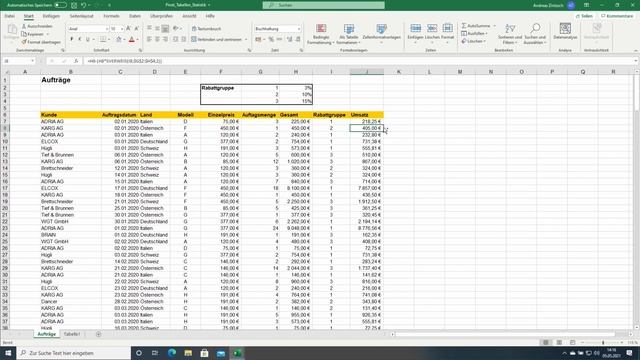The width and height of the screenshot is (640, 360).
Task: Apply underline formatting
Action: pos(87,39)
